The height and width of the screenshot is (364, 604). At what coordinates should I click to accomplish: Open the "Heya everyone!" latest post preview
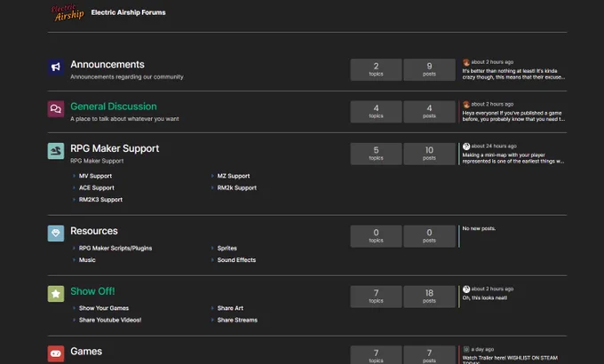point(513,116)
